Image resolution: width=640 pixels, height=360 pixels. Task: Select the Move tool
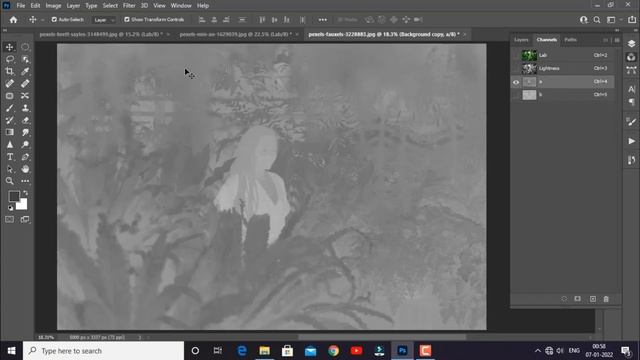click(10, 47)
